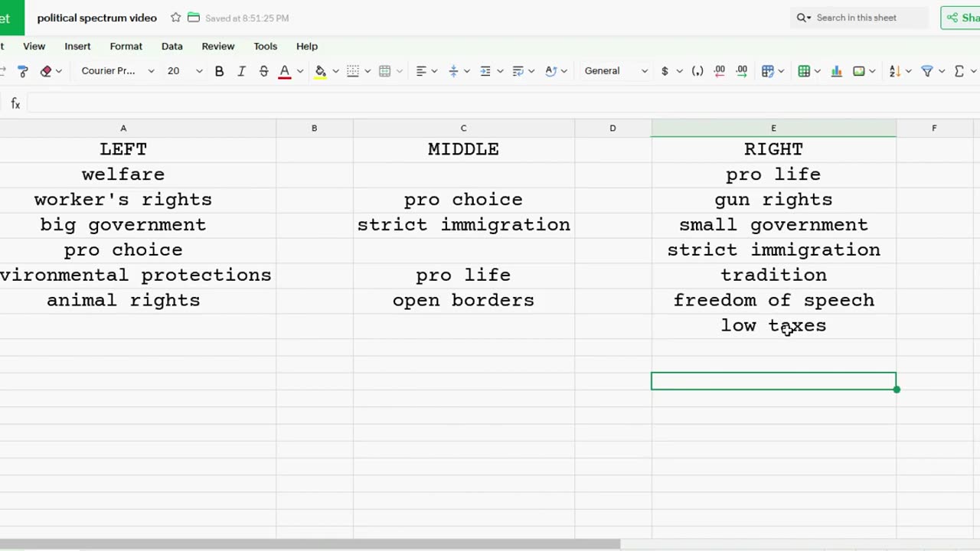980x551 pixels.
Task: Apply the yellow fill color bucket
Action: pyautogui.click(x=321, y=71)
